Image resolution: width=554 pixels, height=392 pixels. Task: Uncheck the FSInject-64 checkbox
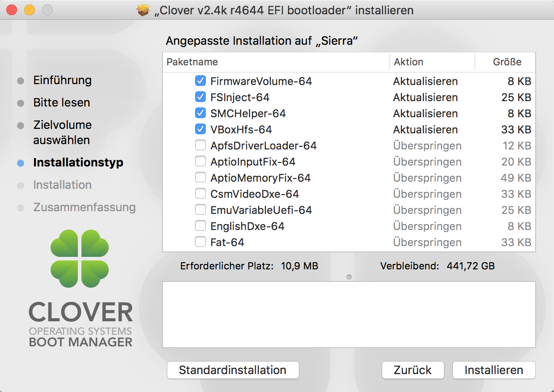pyautogui.click(x=200, y=97)
